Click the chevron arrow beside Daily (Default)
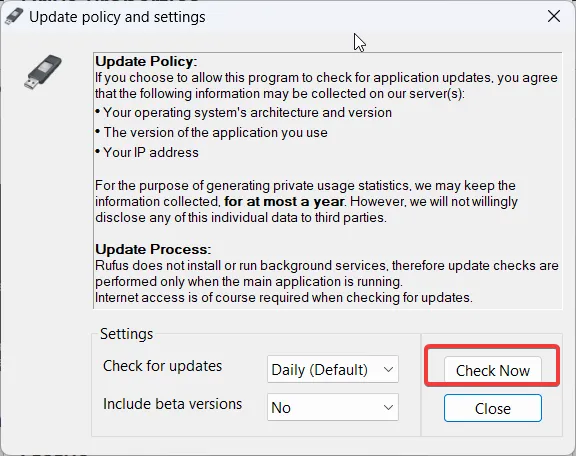Image resolution: width=576 pixels, height=456 pixels. coord(388,369)
